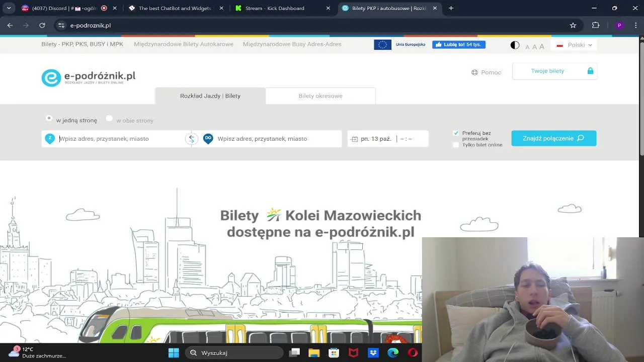Launch Microsoft Edge from taskbar

coord(392,353)
